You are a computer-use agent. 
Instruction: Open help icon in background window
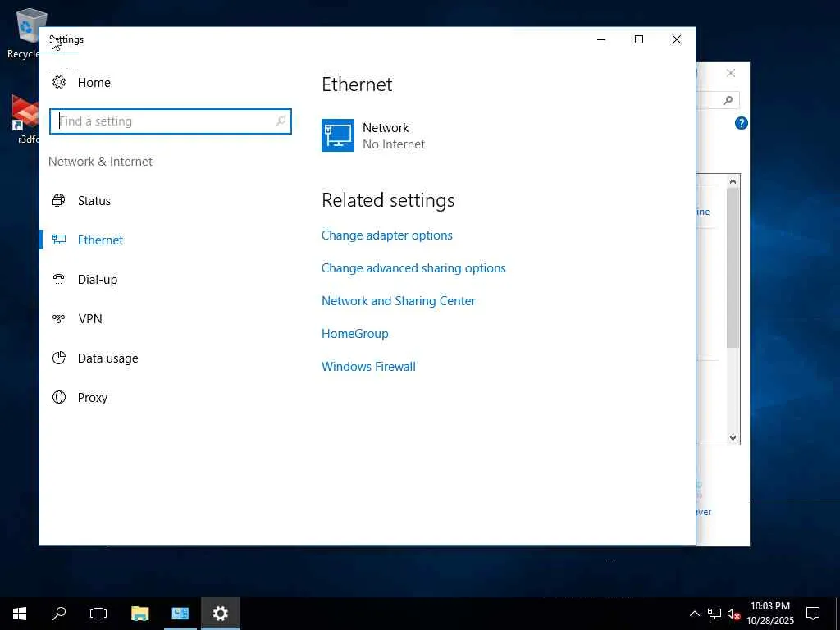pos(741,123)
